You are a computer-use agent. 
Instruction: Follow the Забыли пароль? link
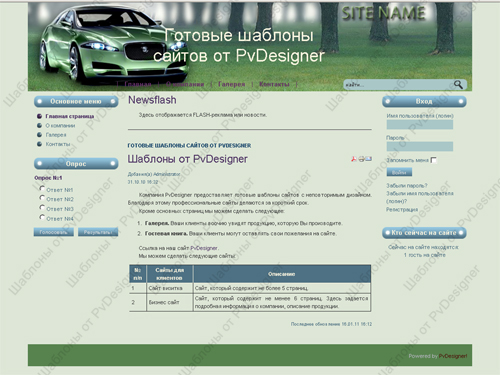point(407,186)
